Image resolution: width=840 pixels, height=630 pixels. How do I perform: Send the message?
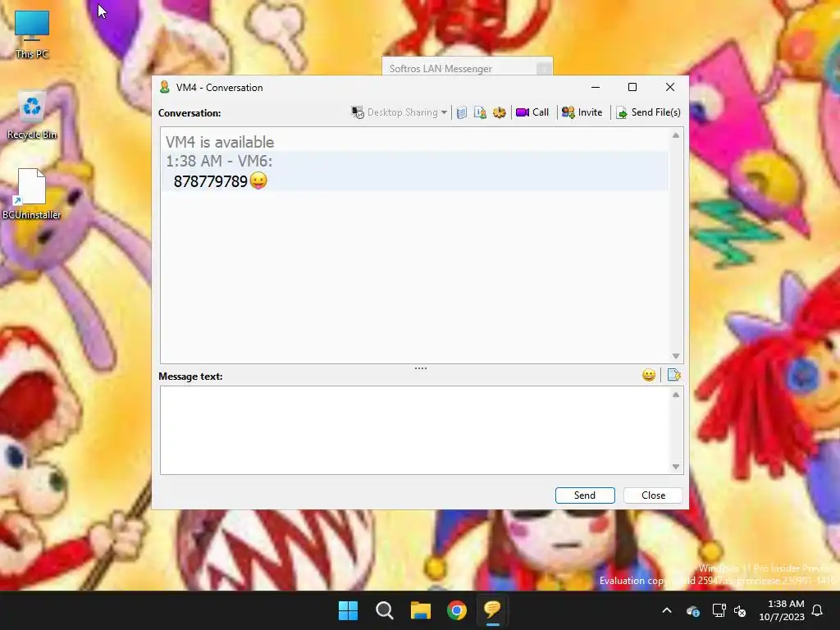coord(585,495)
